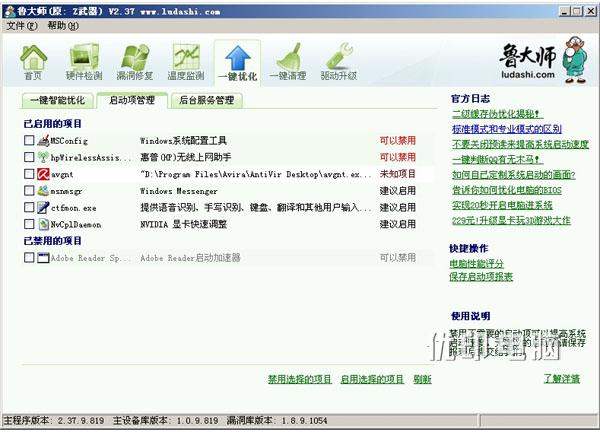The image size is (600, 432).
Task: Click 启用选择的项目 link
Action: 372,379
